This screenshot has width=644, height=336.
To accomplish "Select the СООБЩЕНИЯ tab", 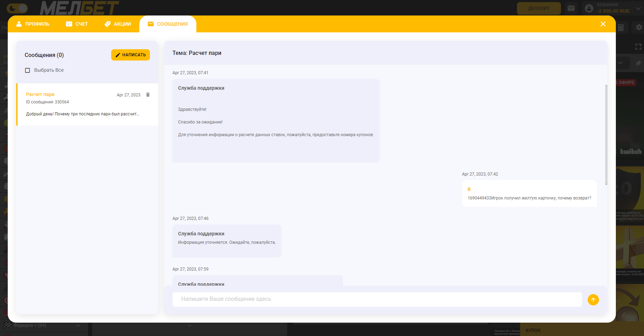I will 168,24.
